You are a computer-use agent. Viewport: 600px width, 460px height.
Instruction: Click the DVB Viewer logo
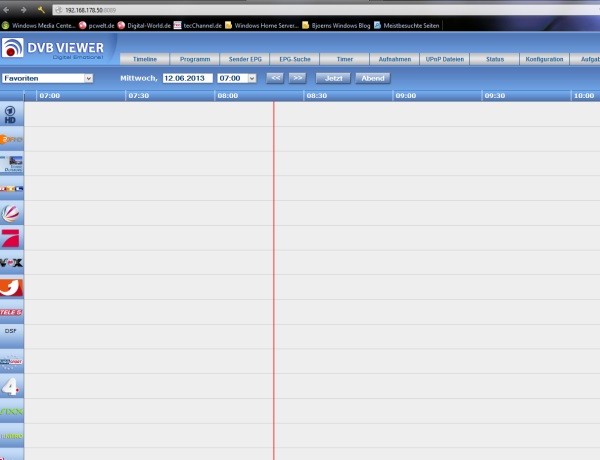[52, 48]
